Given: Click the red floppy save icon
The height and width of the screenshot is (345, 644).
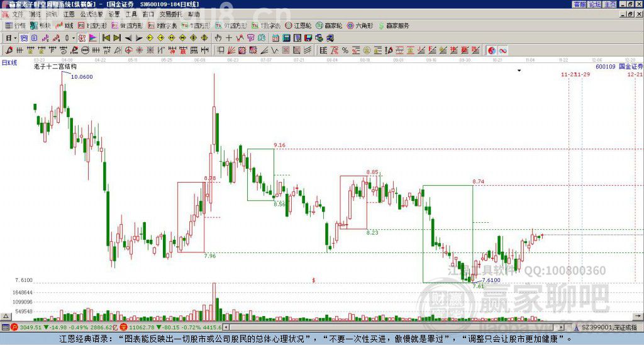Looking at the screenshot, I should [308, 38].
